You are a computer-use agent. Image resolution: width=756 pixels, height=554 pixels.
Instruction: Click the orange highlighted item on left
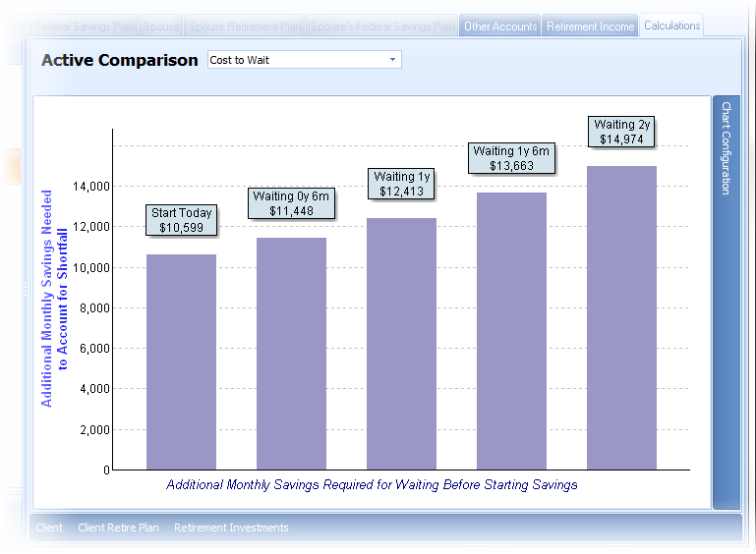click(10, 166)
